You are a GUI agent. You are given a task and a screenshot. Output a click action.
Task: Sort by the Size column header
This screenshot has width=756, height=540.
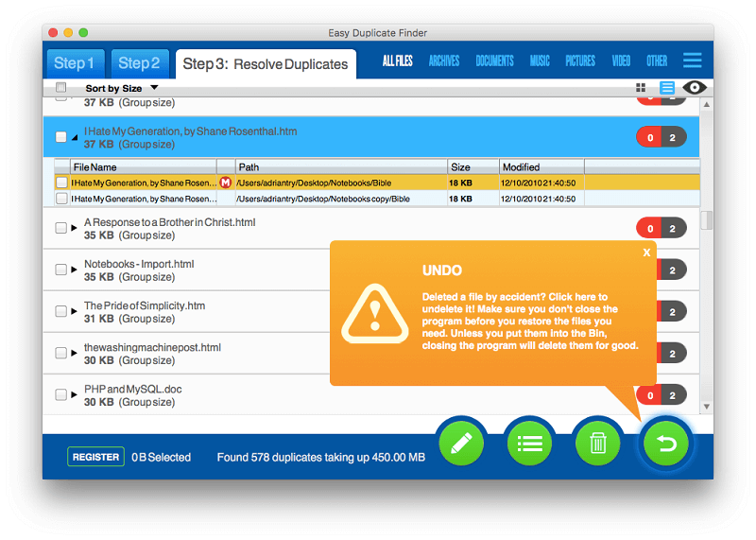click(x=473, y=167)
